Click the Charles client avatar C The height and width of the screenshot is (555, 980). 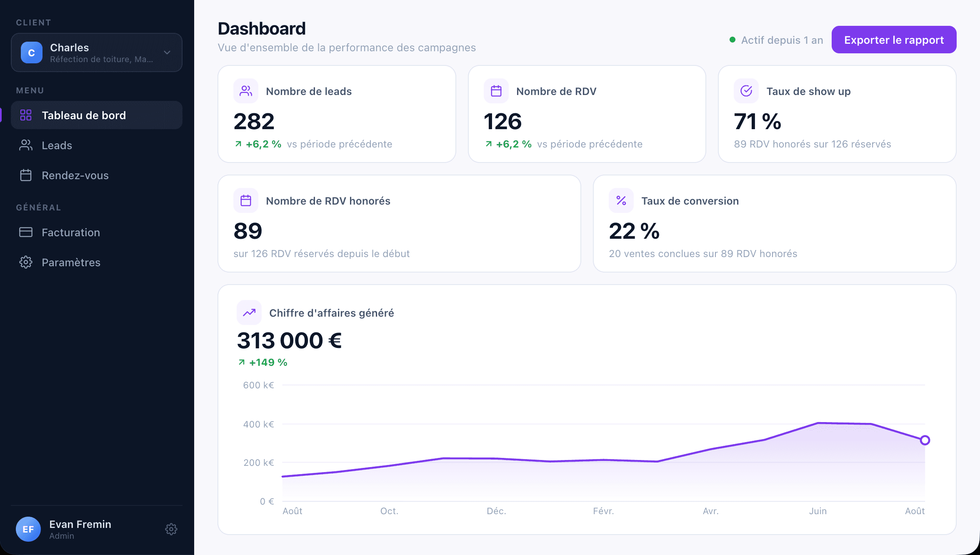pyautogui.click(x=32, y=52)
